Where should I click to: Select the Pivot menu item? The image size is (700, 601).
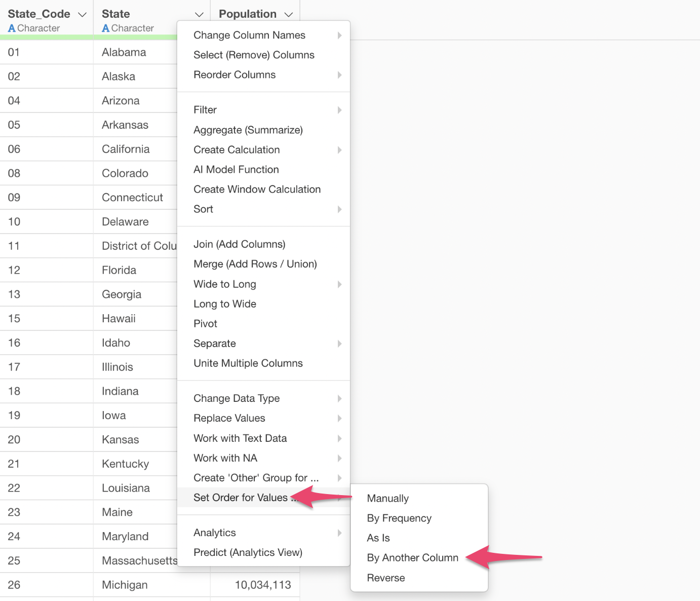(x=205, y=324)
